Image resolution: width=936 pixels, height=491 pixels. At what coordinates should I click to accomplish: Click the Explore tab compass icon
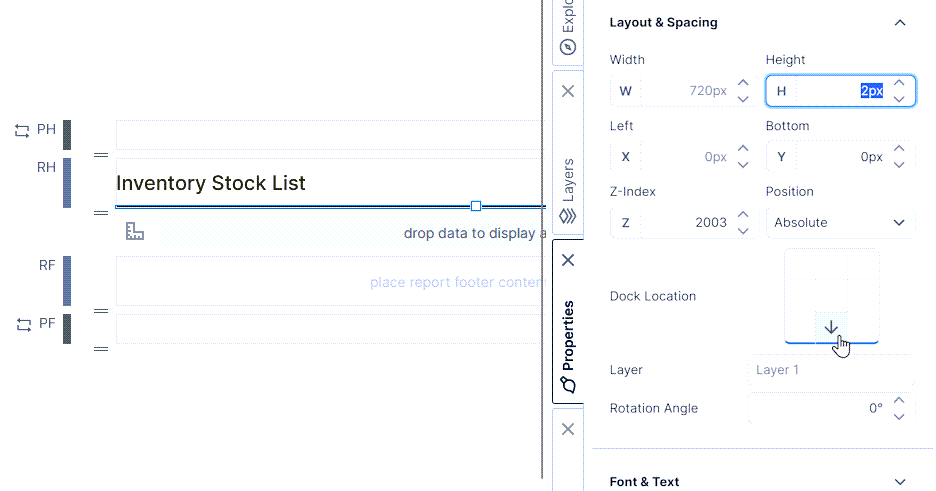568,47
